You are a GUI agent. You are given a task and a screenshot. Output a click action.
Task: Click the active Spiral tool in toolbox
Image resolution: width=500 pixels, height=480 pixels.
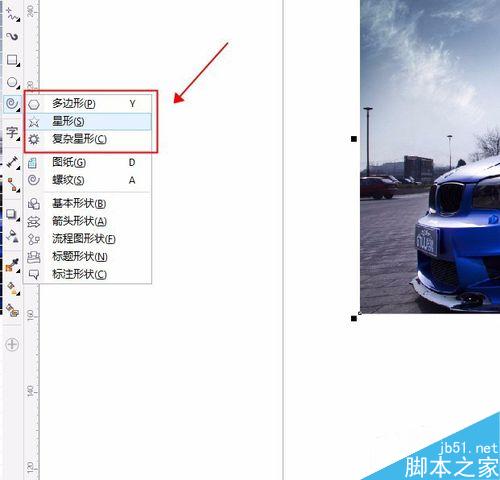pos(13,104)
